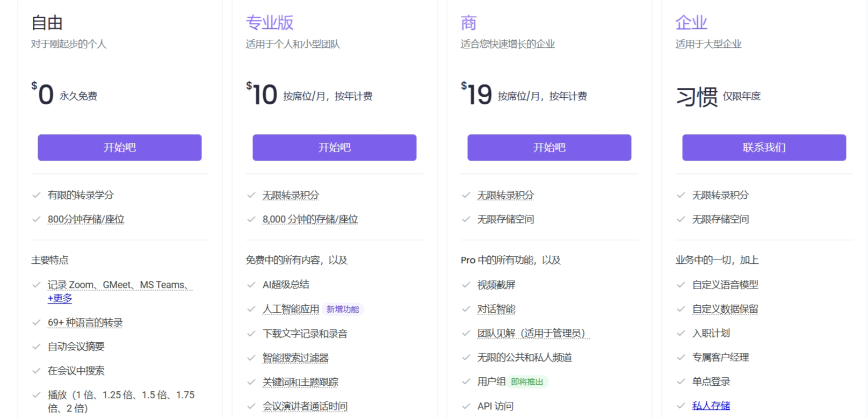
Task: Click the $19 price text
Action: 476,94
